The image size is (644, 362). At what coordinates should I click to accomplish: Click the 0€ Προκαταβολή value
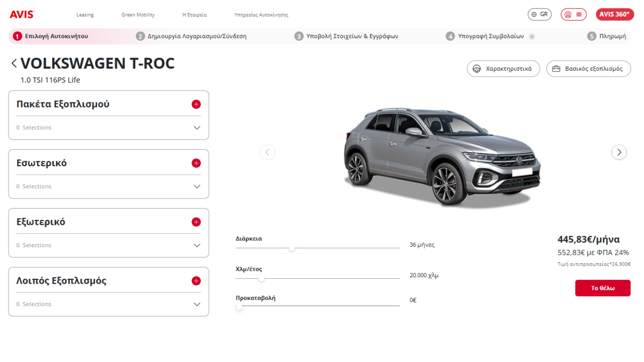coord(413,300)
